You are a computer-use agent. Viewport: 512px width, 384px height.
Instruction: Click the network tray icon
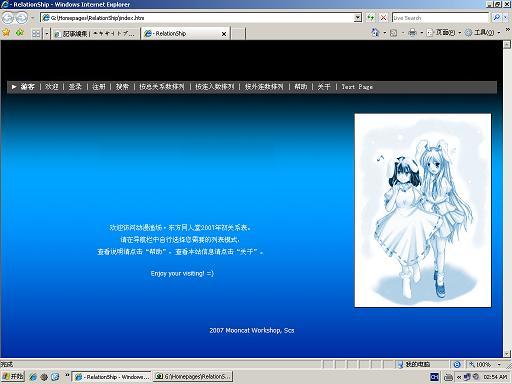point(467,377)
